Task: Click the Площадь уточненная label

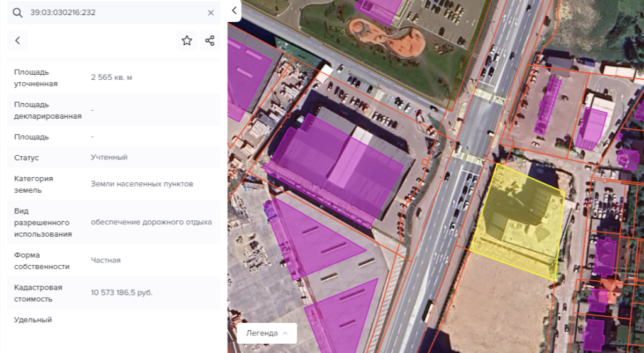Action: pos(36,78)
